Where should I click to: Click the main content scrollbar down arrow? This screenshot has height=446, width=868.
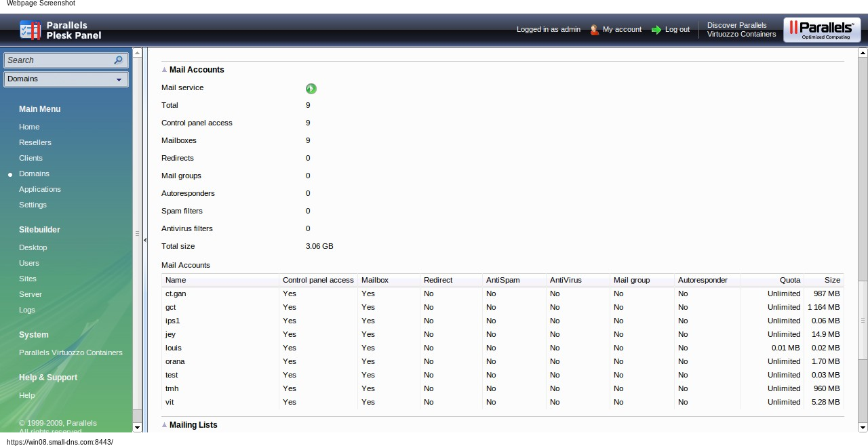863,427
